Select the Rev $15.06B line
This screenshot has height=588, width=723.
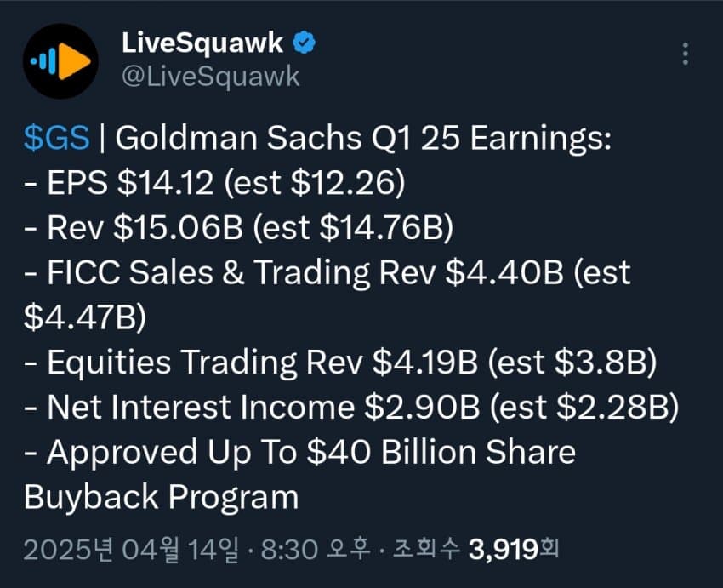click(238, 227)
